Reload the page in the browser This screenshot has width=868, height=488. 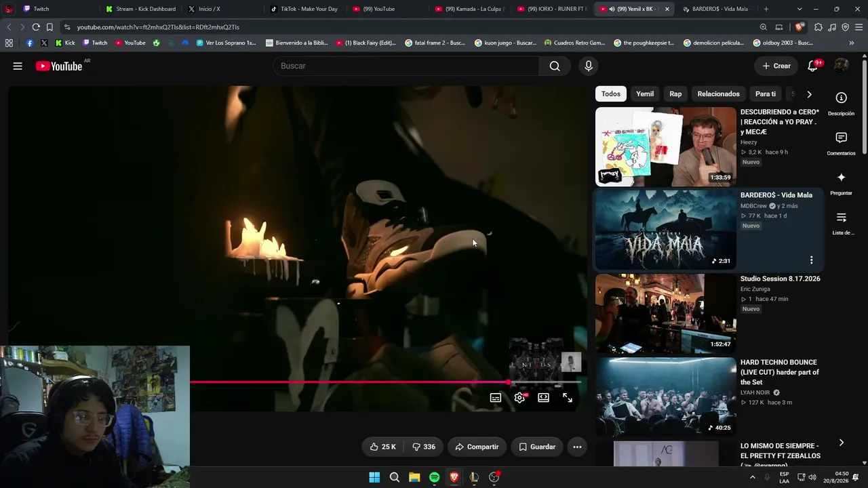coord(36,27)
